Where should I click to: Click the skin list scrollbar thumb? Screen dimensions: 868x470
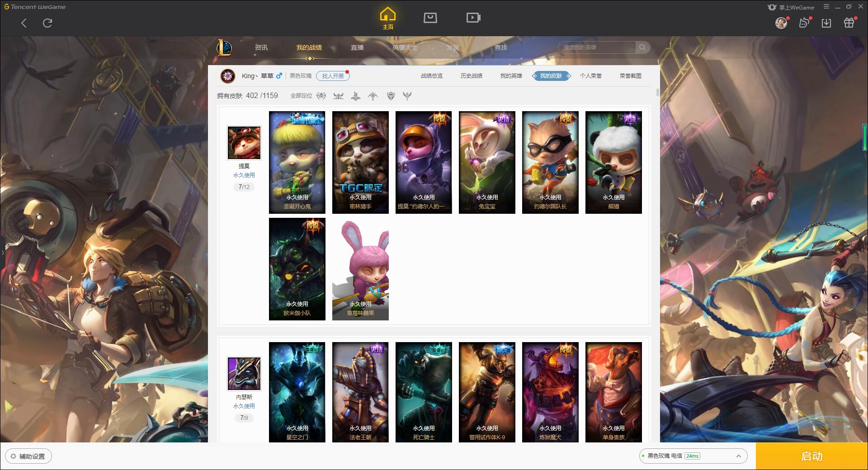pyautogui.click(x=657, y=92)
